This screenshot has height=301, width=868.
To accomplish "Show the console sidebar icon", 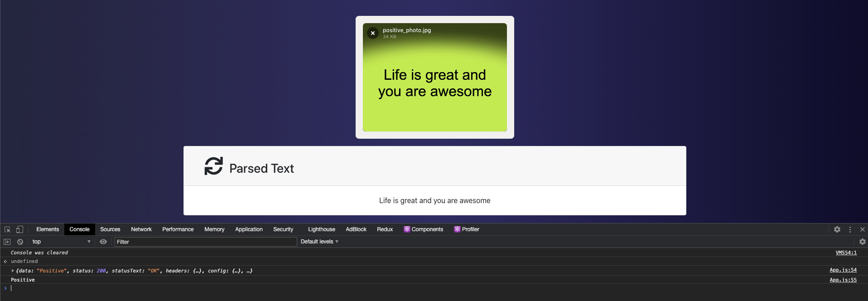I will point(7,242).
